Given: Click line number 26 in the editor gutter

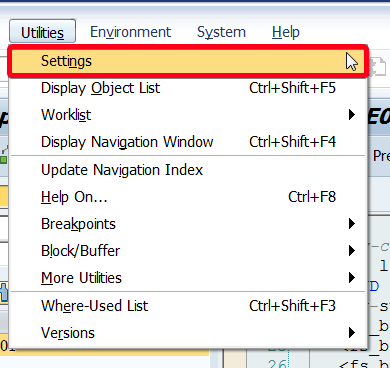Looking at the screenshot, I should point(277,363).
